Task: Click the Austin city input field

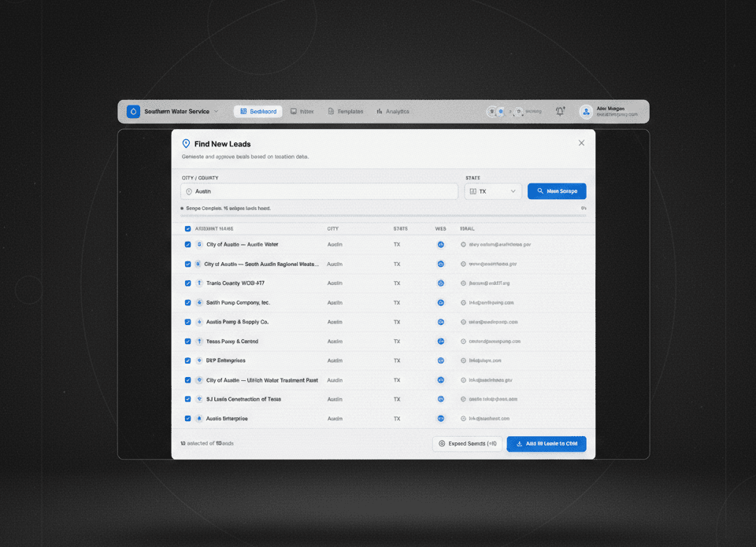Action: click(x=318, y=190)
